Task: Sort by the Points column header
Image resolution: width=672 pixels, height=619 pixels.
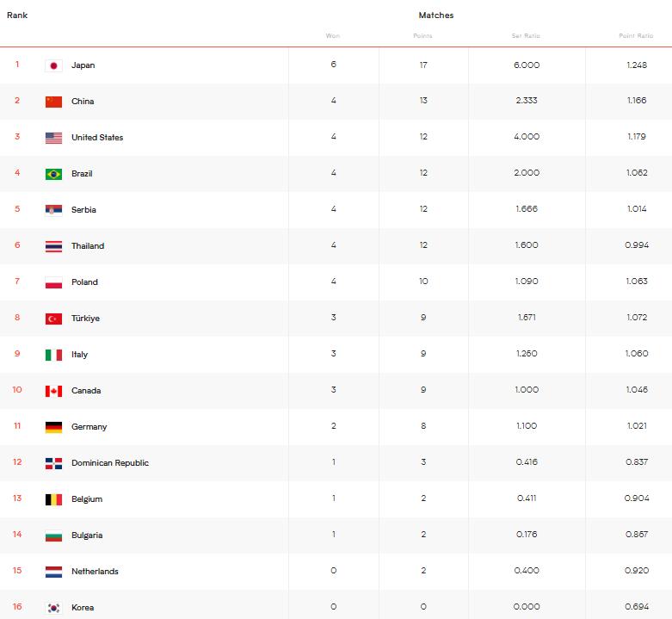Action: pyautogui.click(x=422, y=36)
